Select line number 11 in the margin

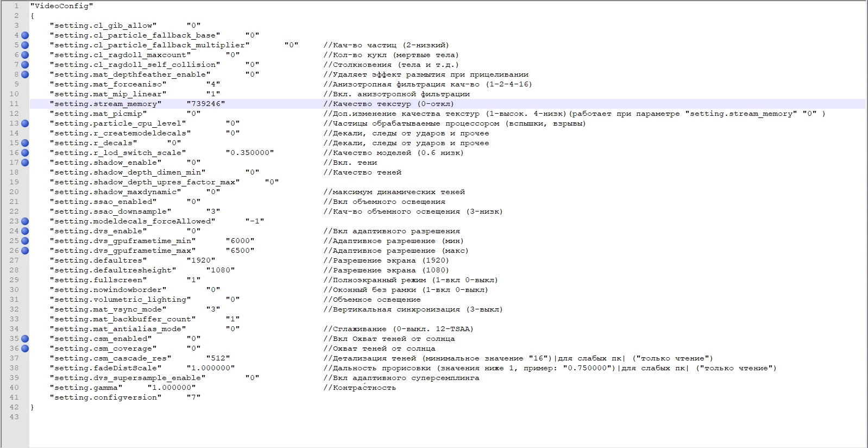point(14,104)
